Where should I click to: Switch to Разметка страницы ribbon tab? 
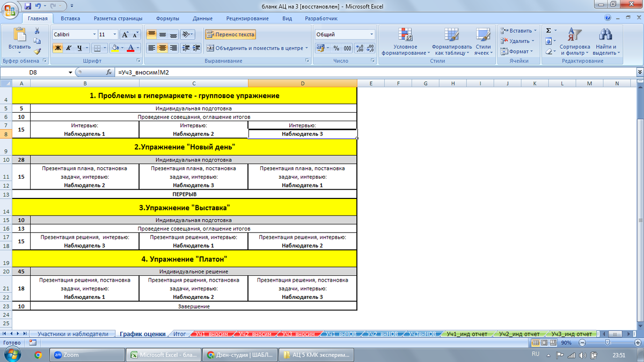[x=119, y=18]
